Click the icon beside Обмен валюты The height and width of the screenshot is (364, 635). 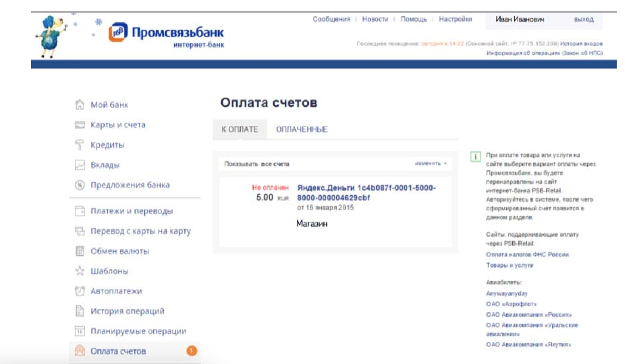pos(80,251)
